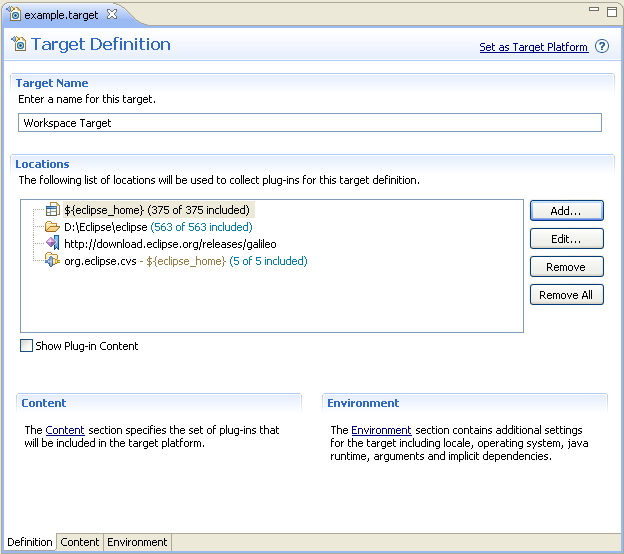Screen dimensions: 624x554
Task: Open the Environment section hyperlink
Action: (381, 430)
